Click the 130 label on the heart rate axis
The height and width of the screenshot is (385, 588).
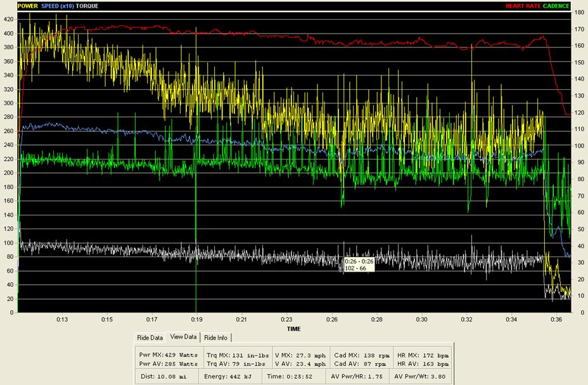(579, 96)
